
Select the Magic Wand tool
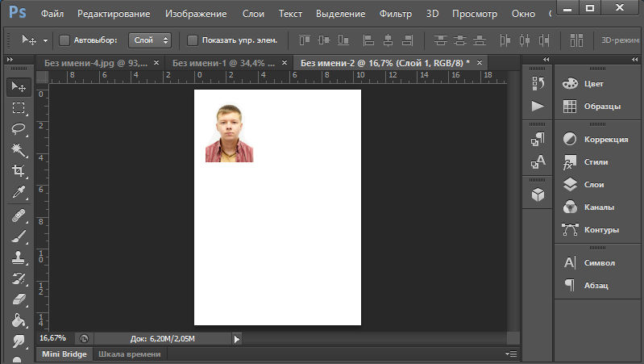(x=19, y=150)
